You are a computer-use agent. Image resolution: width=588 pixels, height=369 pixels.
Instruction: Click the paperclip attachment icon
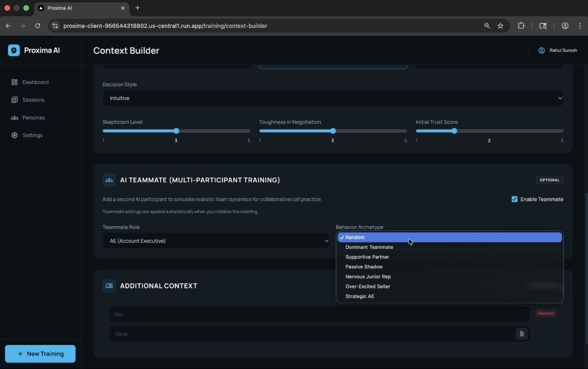[x=522, y=334]
